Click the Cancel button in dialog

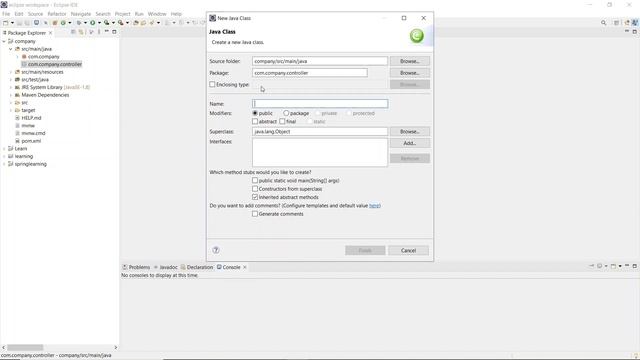click(x=408, y=251)
